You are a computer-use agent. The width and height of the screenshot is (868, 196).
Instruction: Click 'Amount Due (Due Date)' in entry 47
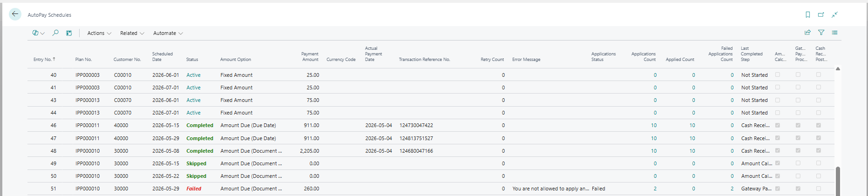tap(248, 138)
